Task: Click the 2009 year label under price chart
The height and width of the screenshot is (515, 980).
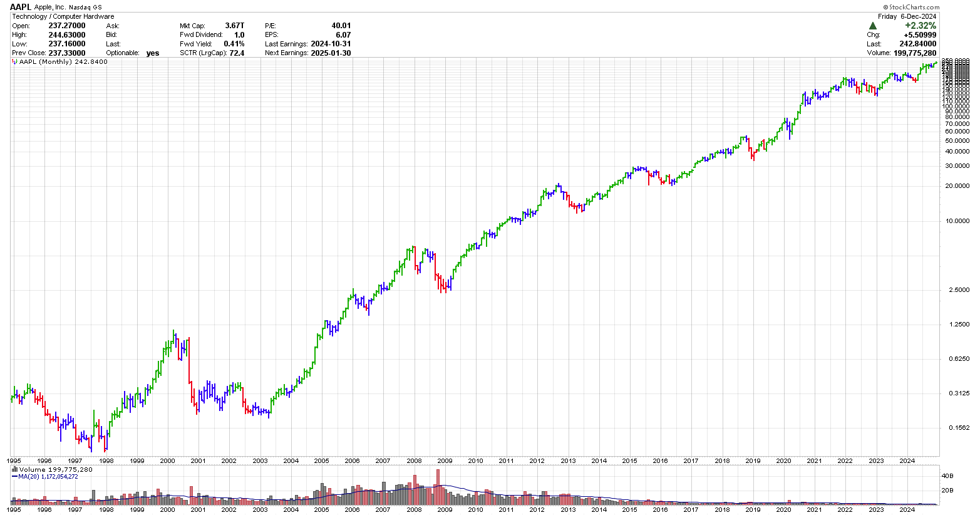Action: click(x=445, y=460)
